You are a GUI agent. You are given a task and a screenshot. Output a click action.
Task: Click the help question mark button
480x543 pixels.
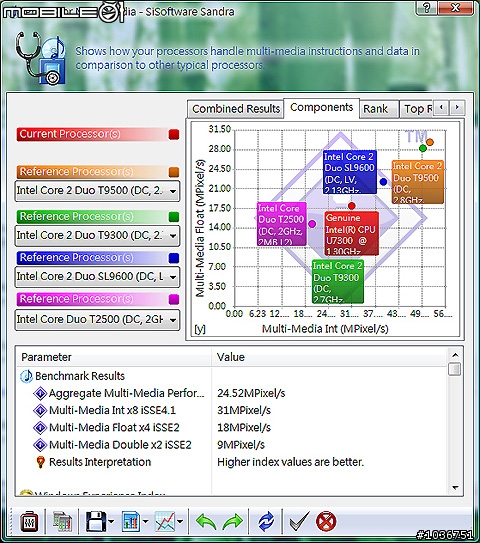426,8
